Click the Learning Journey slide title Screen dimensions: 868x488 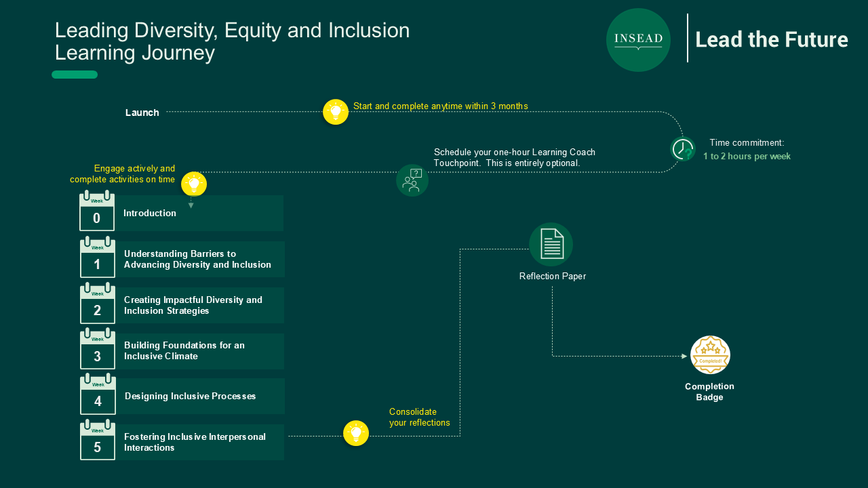pyautogui.click(x=233, y=41)
